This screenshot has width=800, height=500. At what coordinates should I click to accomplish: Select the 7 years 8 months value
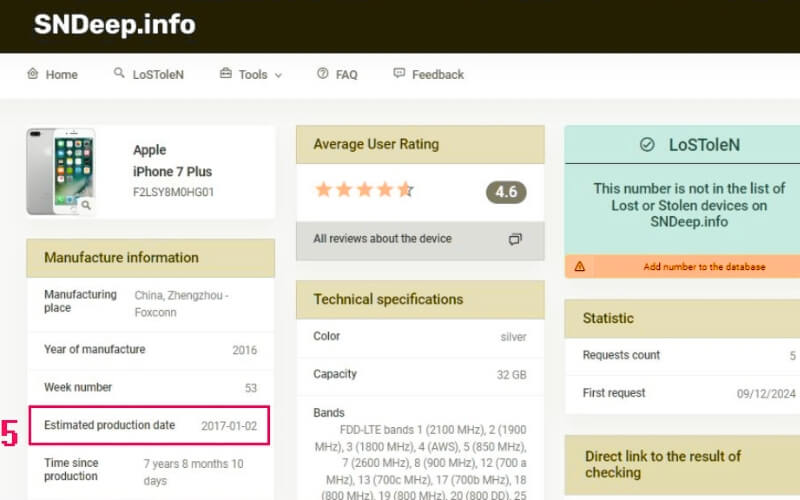point(193,472)
